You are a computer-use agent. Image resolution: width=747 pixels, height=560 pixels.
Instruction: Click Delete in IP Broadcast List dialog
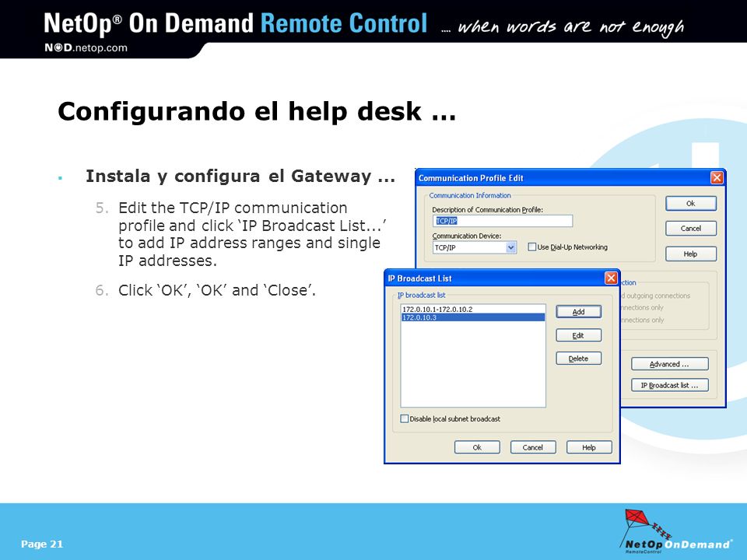coord(578,359)
